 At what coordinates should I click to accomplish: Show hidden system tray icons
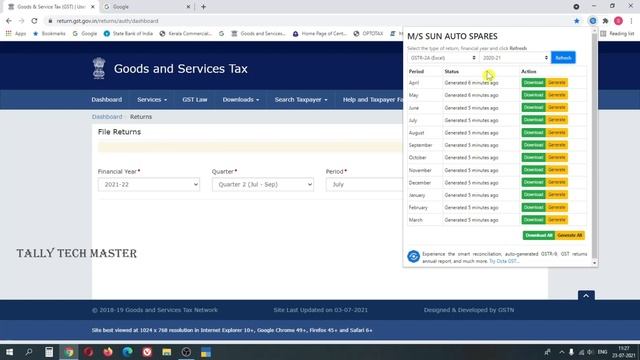(562, 352)
